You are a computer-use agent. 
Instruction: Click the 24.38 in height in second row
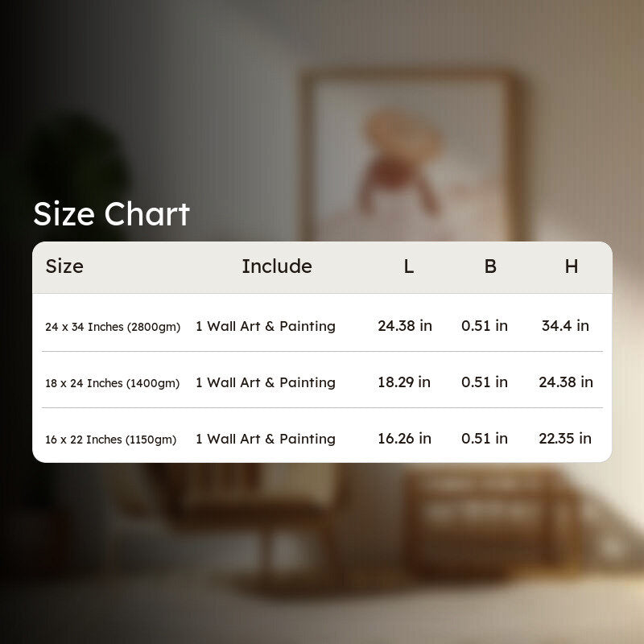coord(566,382)
